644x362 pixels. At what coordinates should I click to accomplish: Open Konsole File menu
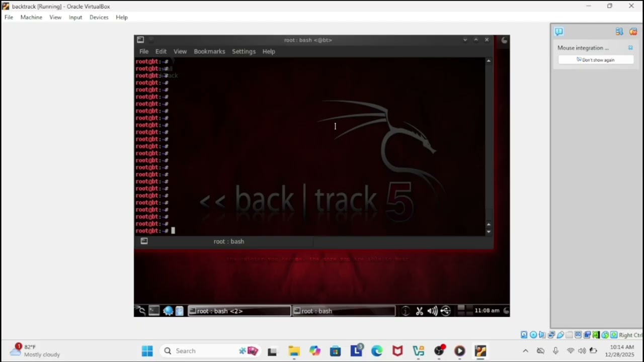[144, 51]
